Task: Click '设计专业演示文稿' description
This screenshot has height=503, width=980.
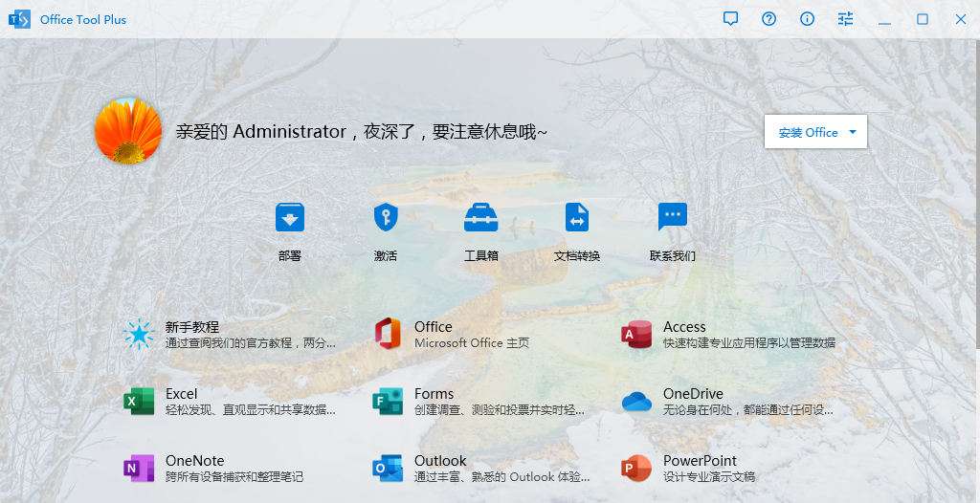Action: tap(709, 477)
